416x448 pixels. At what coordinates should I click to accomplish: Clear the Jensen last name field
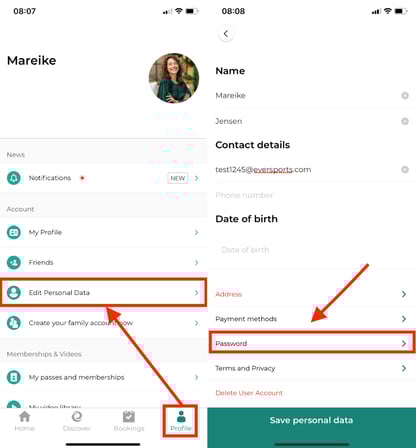[405, 121]
